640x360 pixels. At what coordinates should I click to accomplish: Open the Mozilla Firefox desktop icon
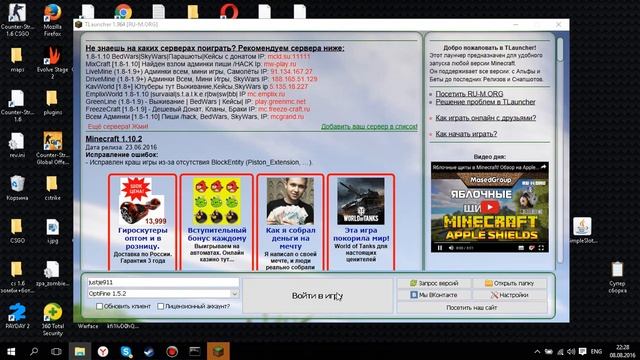[52, 19]
